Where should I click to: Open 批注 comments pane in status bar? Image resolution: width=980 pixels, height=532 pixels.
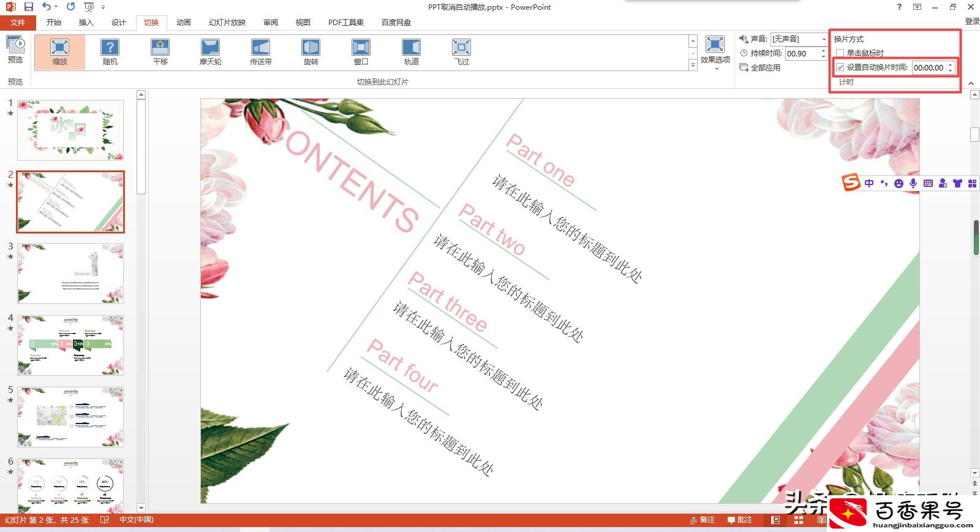click(740, 520)
